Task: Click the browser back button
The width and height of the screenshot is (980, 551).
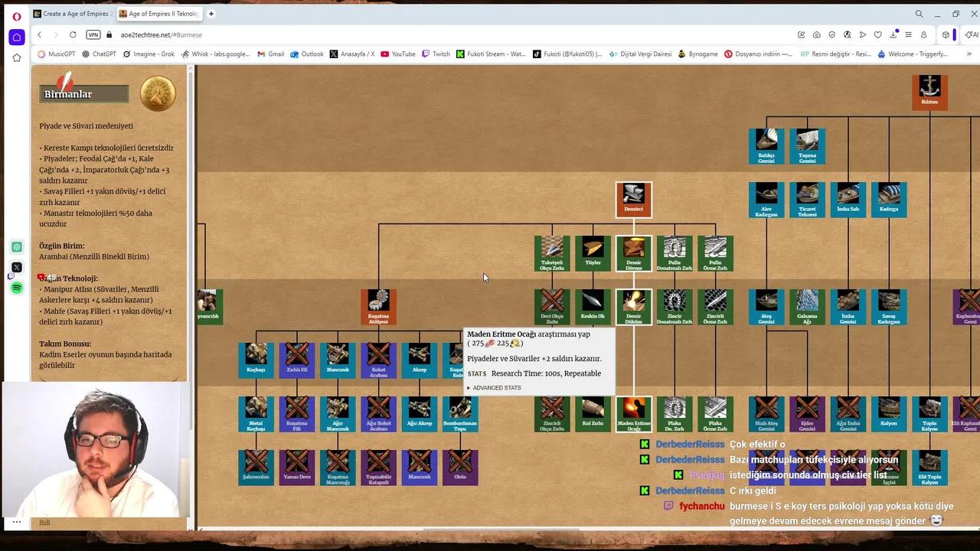Action: click(x=39, y=34)
